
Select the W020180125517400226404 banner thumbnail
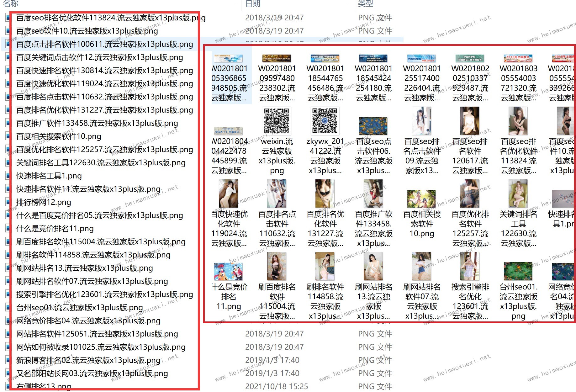click(421, 59)
